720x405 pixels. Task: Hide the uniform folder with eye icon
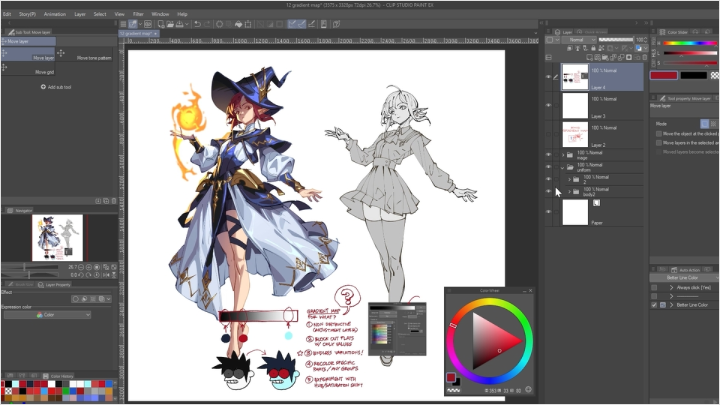548,167
